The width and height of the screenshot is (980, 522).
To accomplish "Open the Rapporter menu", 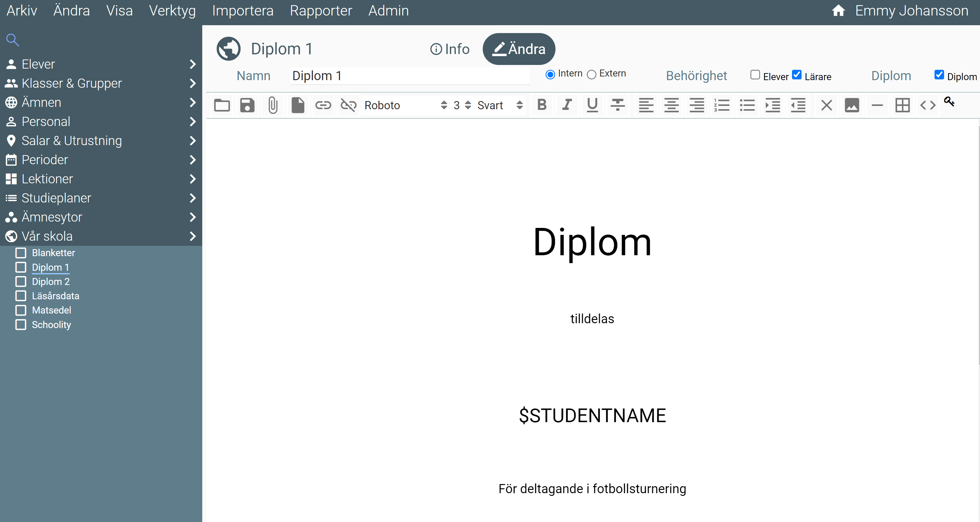I will pyautogui.click(x=321, y=11).
